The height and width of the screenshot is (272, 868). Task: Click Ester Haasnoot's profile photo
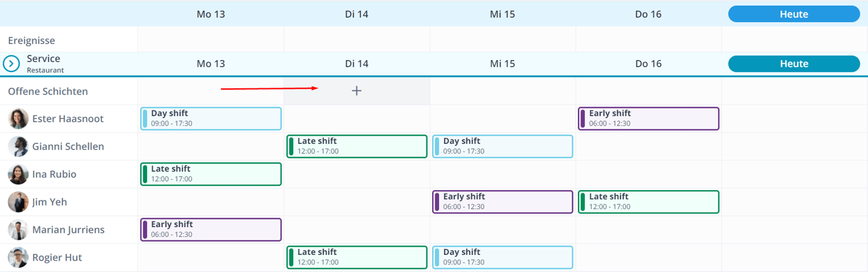tap(18, 119)
